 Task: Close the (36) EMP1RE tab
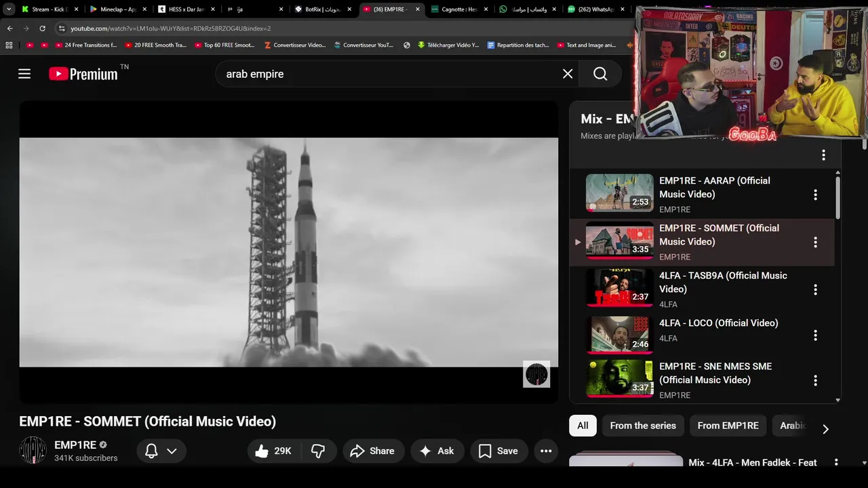[x=418, y=9]
